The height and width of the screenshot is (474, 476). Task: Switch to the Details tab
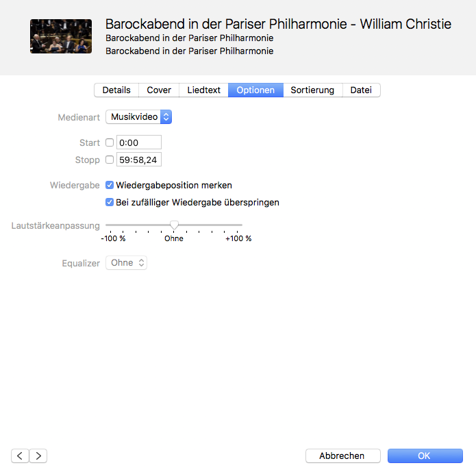(116, 90)
